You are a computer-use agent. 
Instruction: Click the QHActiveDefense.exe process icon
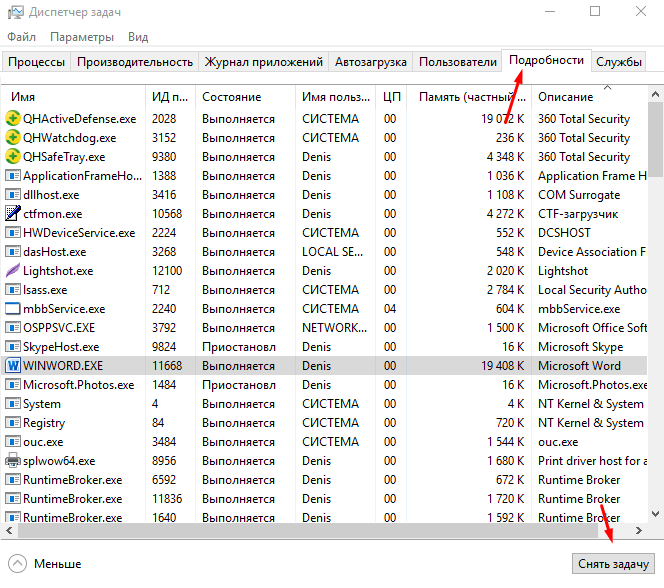(x=13, y=119)
